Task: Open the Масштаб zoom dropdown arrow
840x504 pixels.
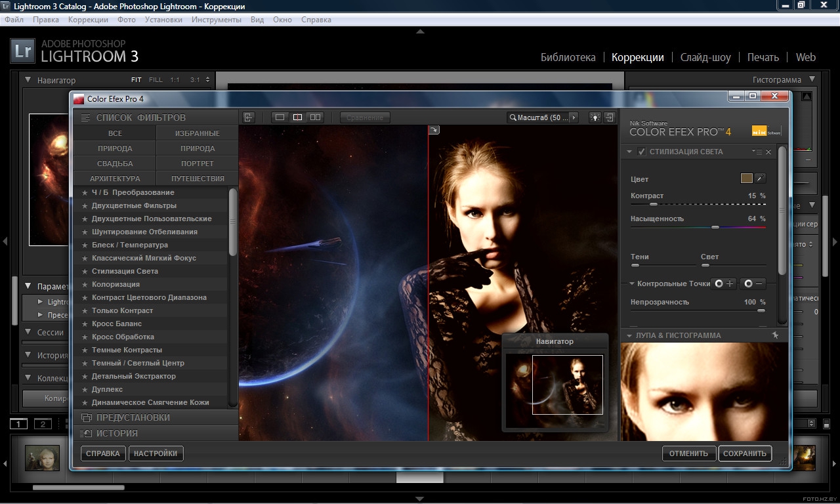Action: click(574, 117)
